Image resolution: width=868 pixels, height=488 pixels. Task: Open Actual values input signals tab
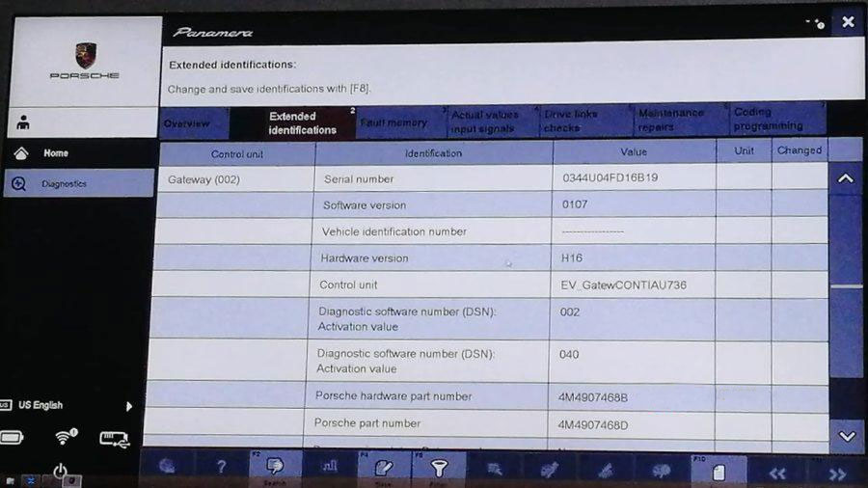[492, 122]
